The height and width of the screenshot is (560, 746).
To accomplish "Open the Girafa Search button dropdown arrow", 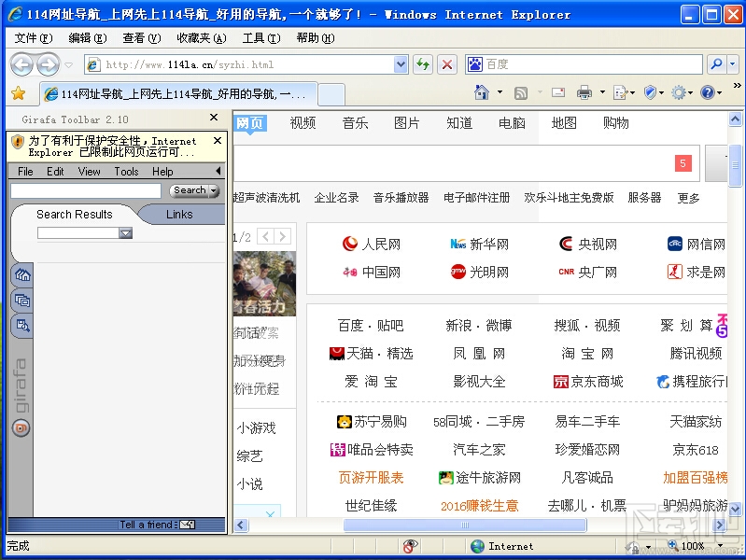I will [x=214, y=190].
